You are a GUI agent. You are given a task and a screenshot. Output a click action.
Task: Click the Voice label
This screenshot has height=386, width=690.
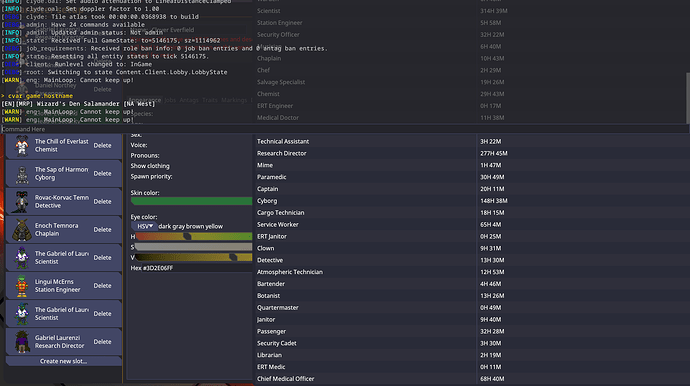tap(139, 145)
